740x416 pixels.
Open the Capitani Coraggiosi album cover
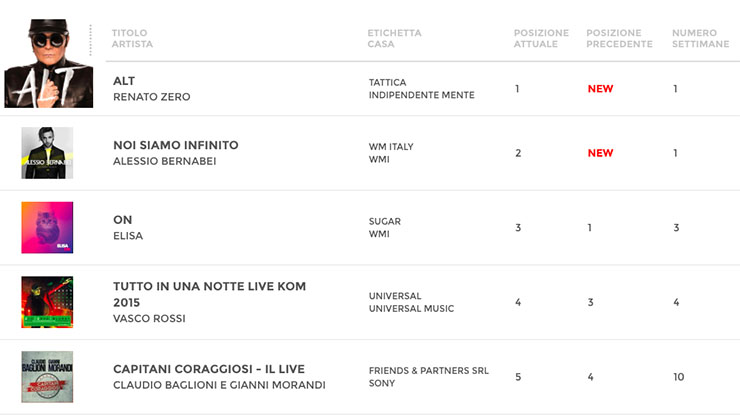point(47,377)
